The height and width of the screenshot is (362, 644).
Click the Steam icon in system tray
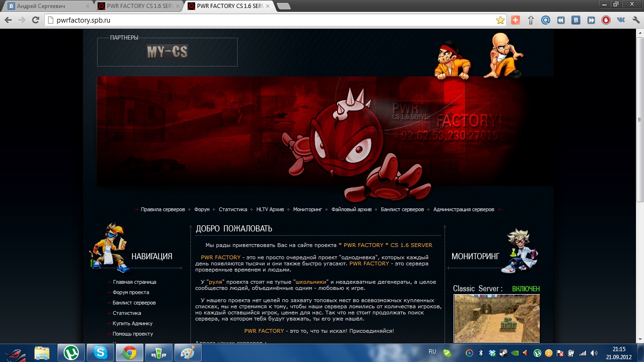(x=504, y=353)
